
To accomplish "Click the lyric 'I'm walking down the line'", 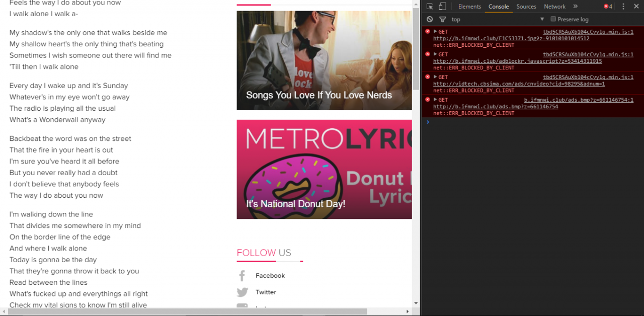I will pos(51,214).
